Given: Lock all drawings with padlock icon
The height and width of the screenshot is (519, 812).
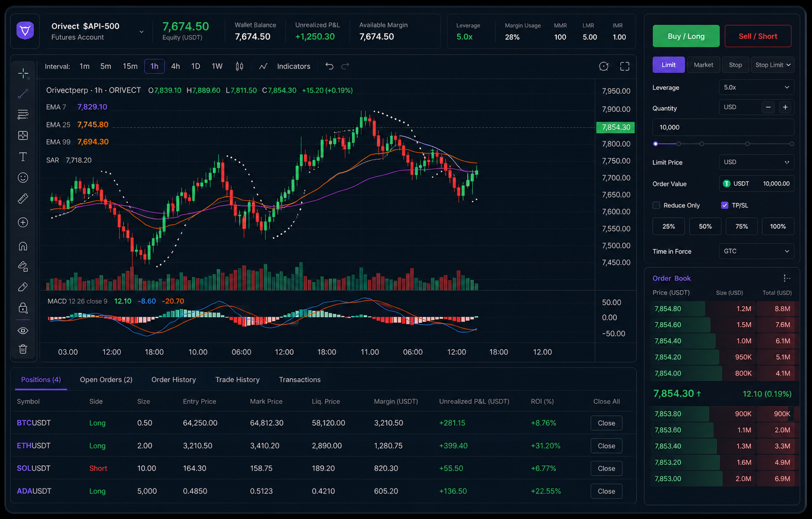Looking at the screenshot, I should tap(23, 308).
